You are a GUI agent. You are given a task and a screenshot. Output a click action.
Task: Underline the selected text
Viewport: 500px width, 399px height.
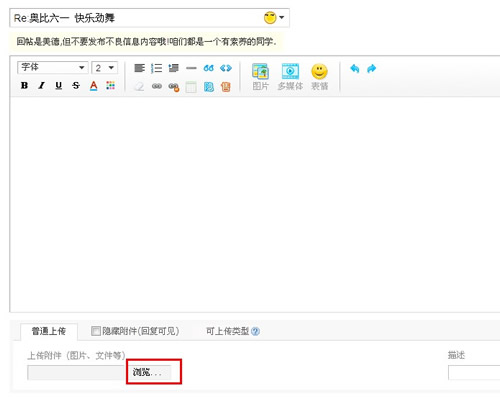[x=59, y=86]
